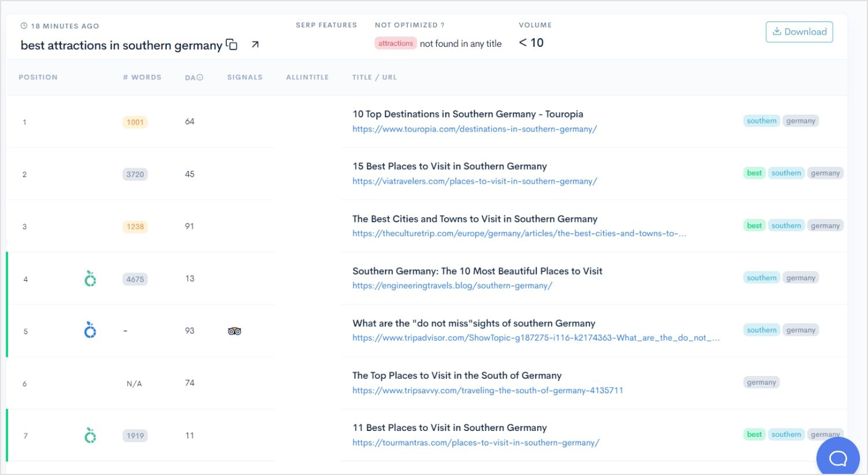868x475 pixels.
Task: Click the green fruit icon on row 7
Action: tap(90, 435)
